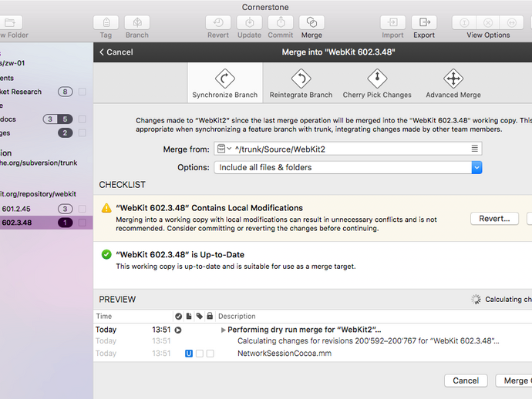Select middle View Options segment icon
This screenshot has width=532, height=399.
pos(488,22)
